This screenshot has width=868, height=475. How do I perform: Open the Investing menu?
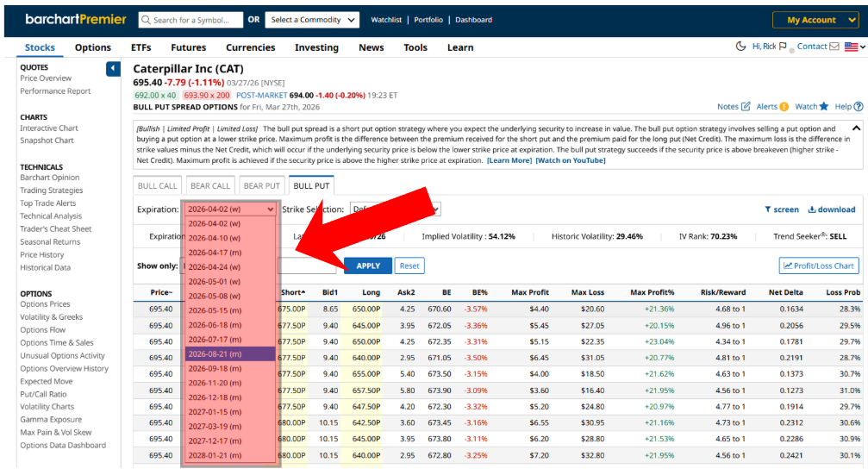click(316, 47)
